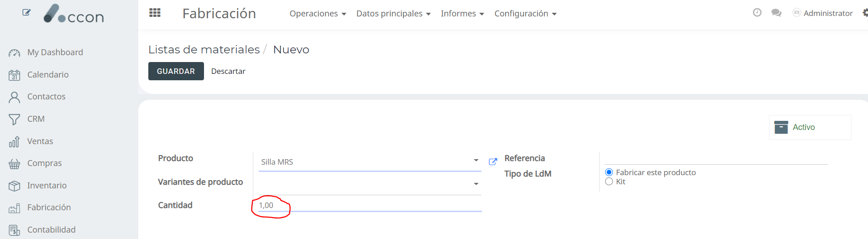Open the Datos principales menu
The height and width of the screenshot is (239, 868).
[x=393, y=14]
